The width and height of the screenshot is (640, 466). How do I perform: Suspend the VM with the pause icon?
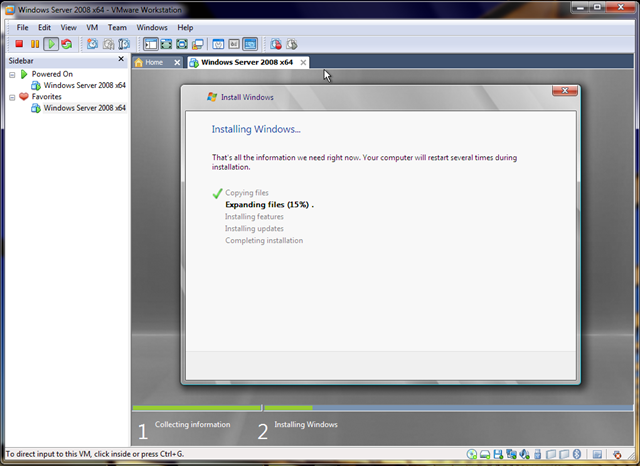35,44
